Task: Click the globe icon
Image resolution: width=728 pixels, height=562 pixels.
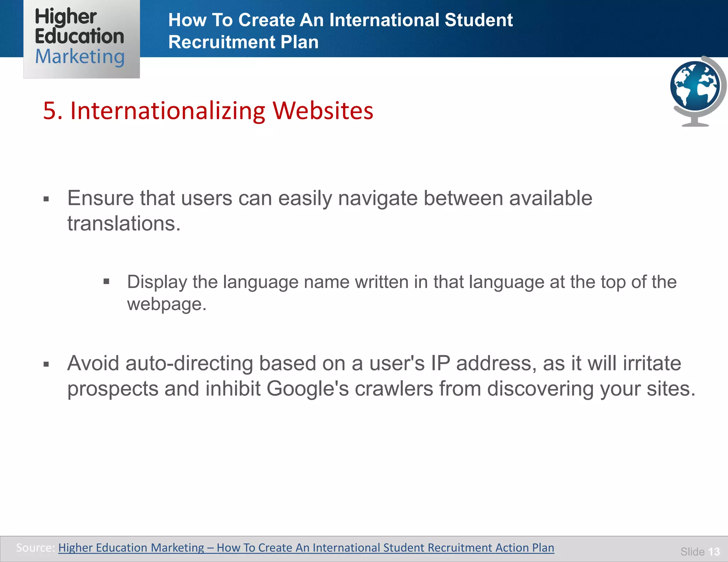Action: click(698, 91)
